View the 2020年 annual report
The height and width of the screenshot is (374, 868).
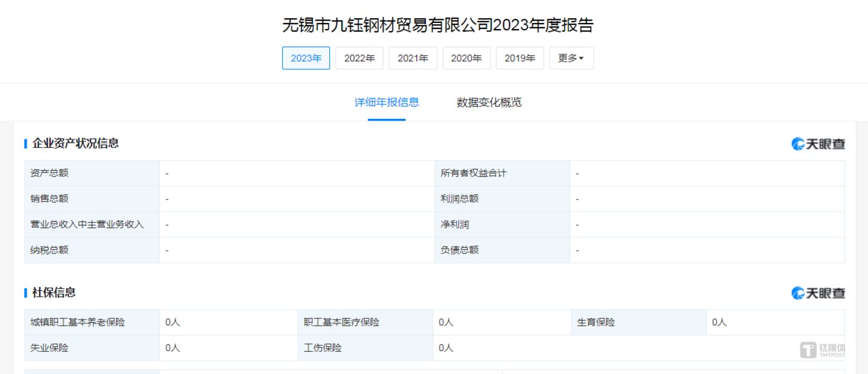(466, 59)
